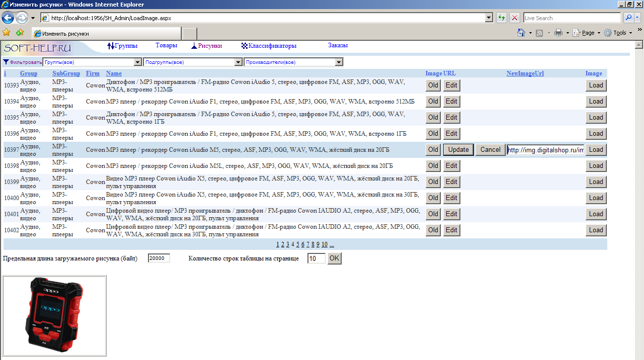Click Edit button for row 10402
Image resolution: width=644 pixels, height=360 pixels.
pos(451,230)
